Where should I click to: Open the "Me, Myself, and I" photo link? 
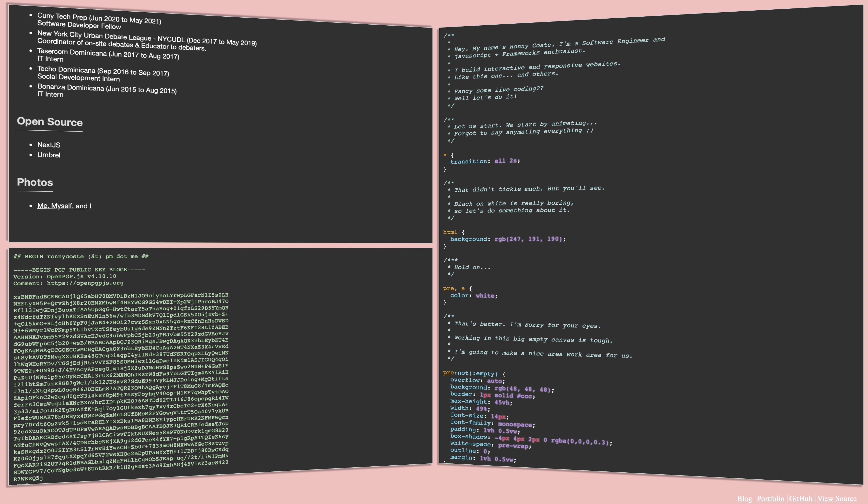coord(64,206)
